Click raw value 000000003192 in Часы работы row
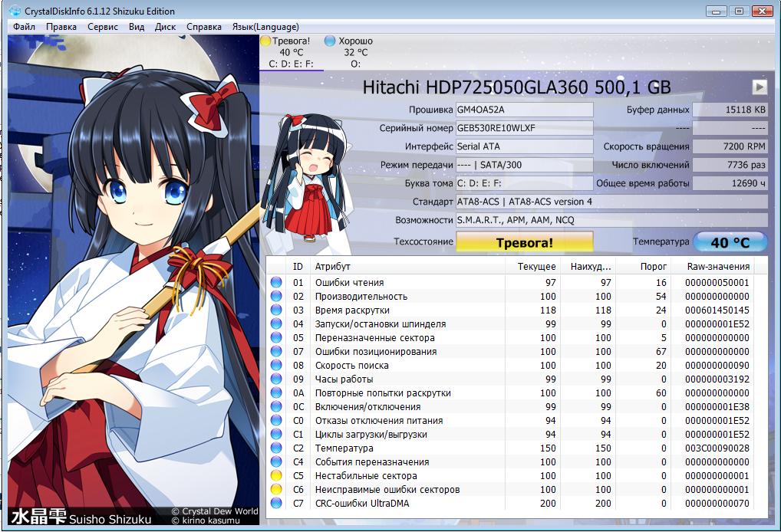The height and width of the screenshot is (532, 781). (x=717, y=379)
